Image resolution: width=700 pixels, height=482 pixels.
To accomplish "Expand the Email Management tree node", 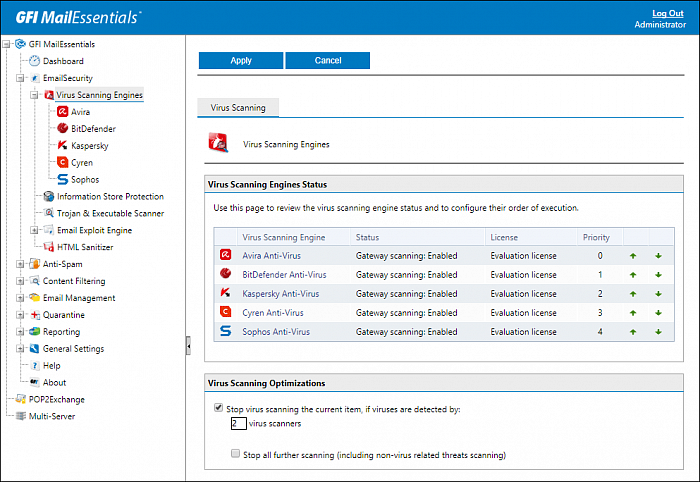I will click(20, 298).
